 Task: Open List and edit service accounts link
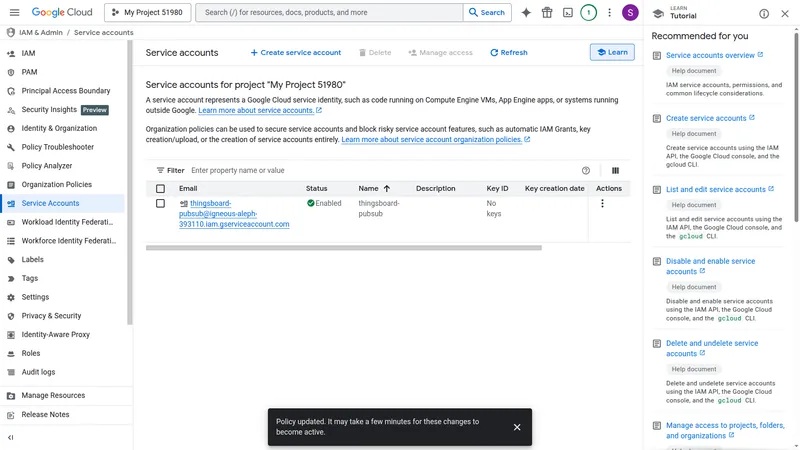719,189
